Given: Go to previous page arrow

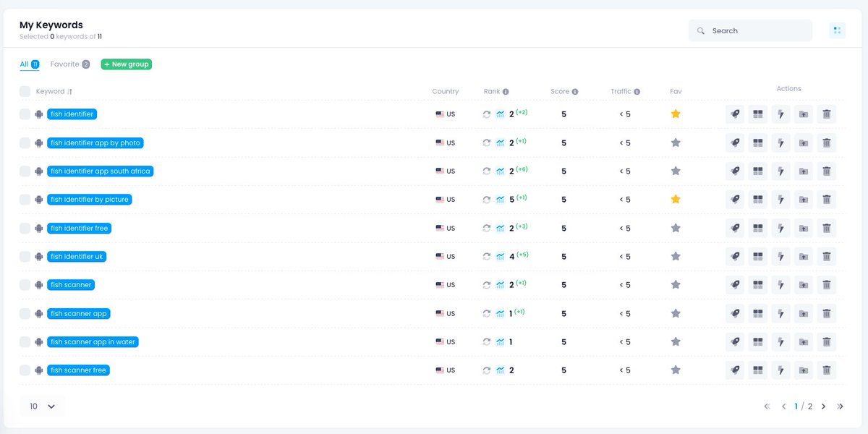Looking at the screenshot, I should pyautogui.click(x=783, y=407).
